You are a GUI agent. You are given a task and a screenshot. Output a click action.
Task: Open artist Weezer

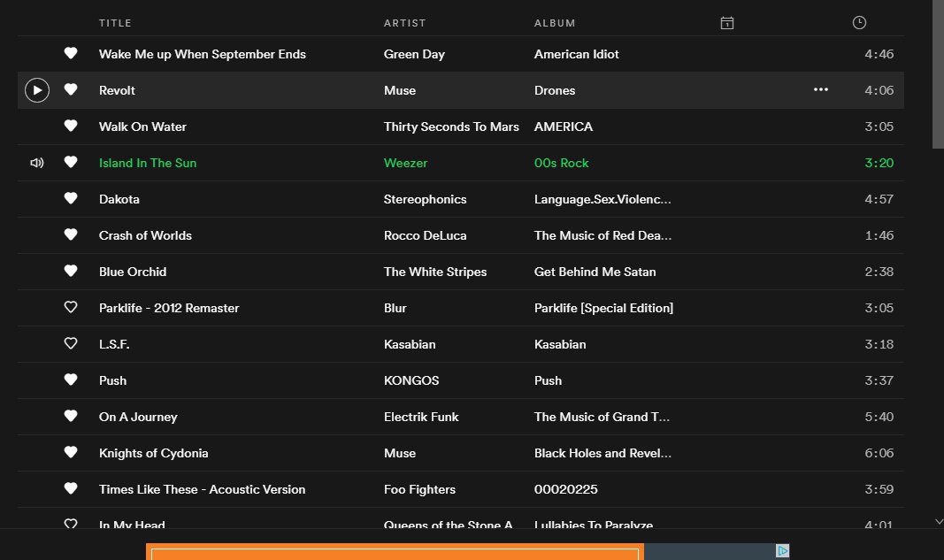[x=405, y=163]
